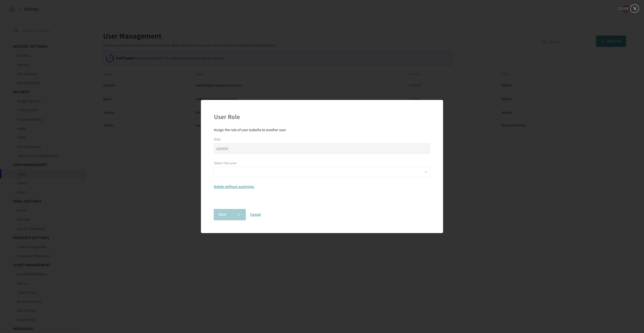Cancel the User Role dialog

(255, 215)
